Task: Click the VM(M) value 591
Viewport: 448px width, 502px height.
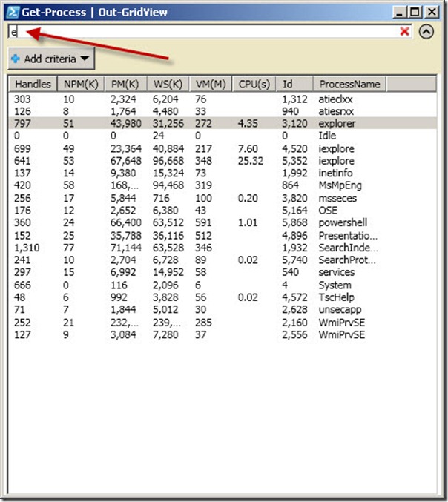Action: (203, 222)
